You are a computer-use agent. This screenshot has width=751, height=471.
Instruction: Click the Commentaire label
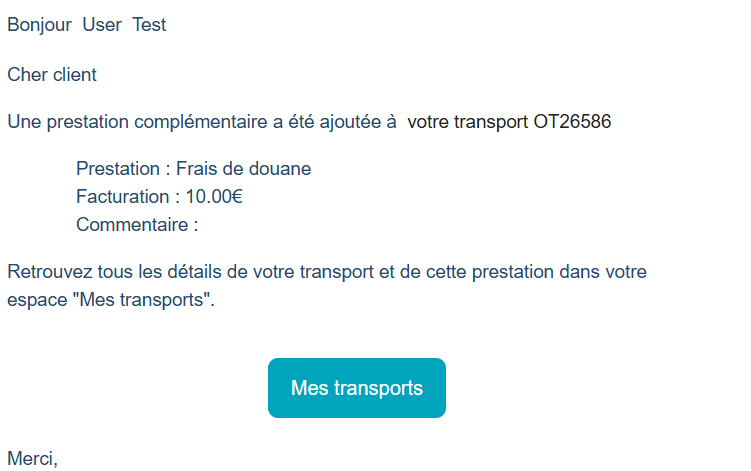(x=132, y=224)
